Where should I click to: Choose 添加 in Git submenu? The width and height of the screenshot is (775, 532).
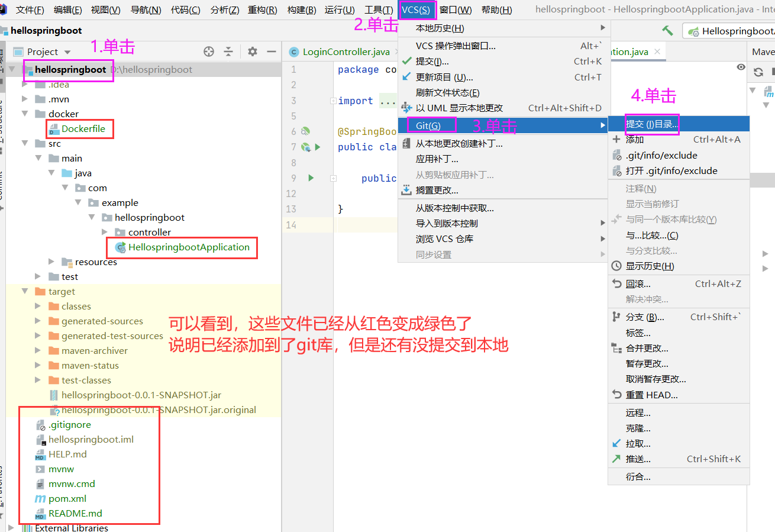[679, 139]
